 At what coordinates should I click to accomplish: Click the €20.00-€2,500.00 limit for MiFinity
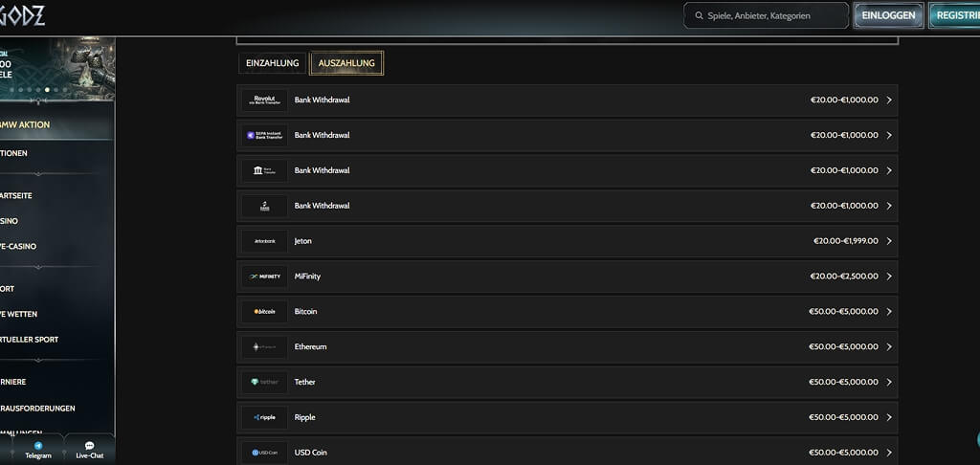tap(844, 277)
